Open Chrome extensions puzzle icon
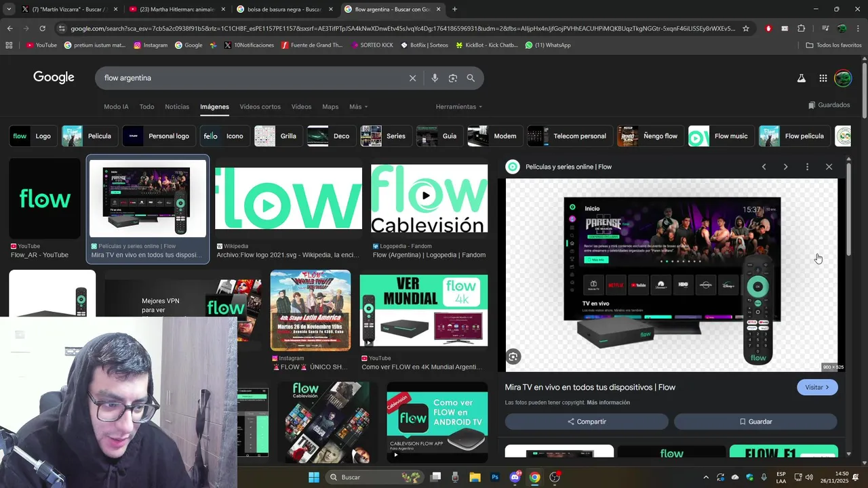The height and width of the screenshot is (488, 868). (802, 28)
